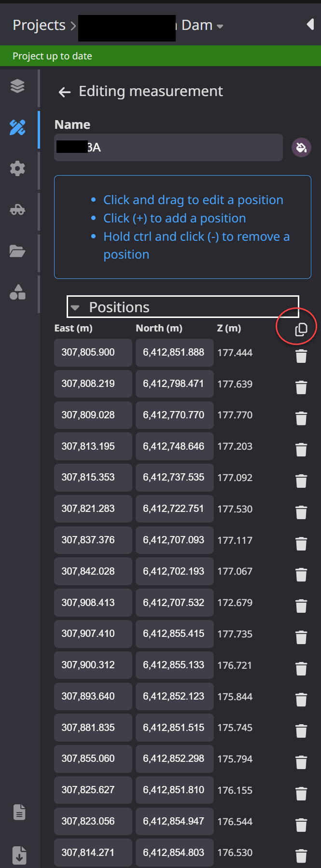Delete the position row with Z 177.203
Image resolution: width=321 pixels, height=868 pixels.
click(301, 450)
